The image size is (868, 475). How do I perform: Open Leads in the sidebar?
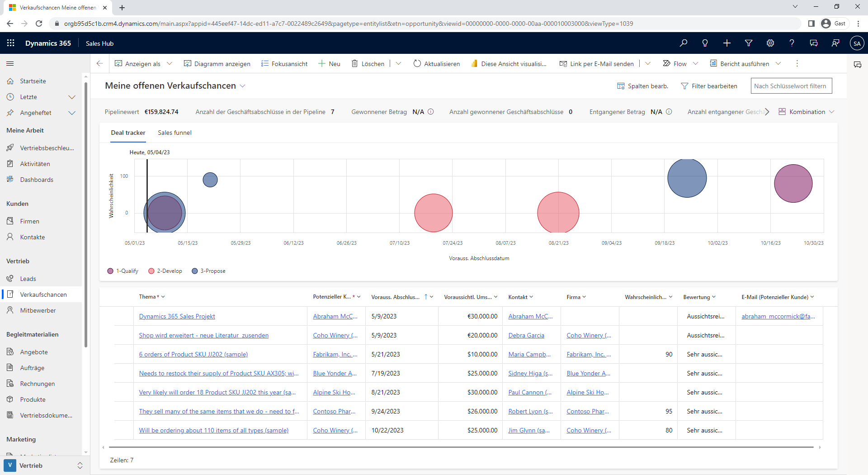[x=28, y=279]
